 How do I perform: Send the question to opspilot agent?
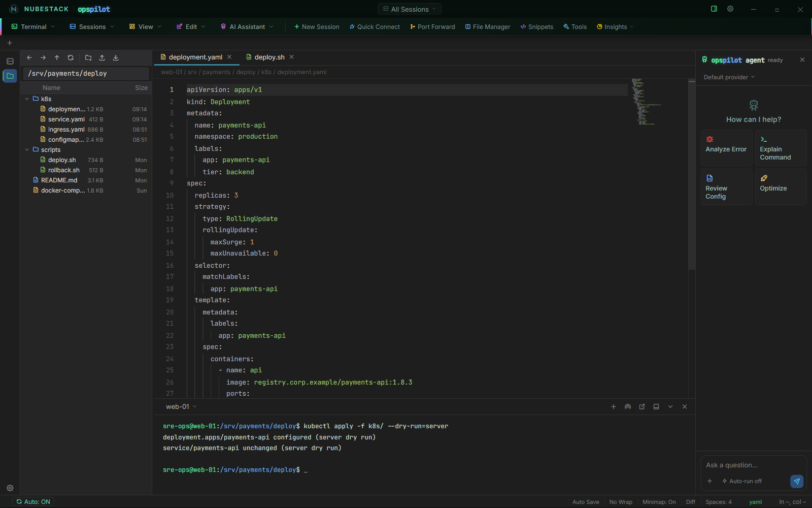(797, 481)
